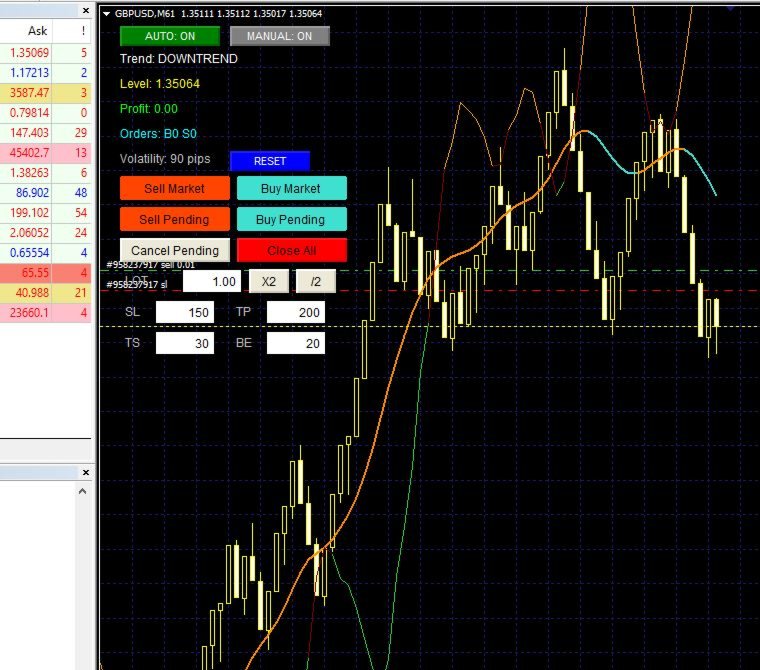Place a Sell Pending order

point(174,219)
